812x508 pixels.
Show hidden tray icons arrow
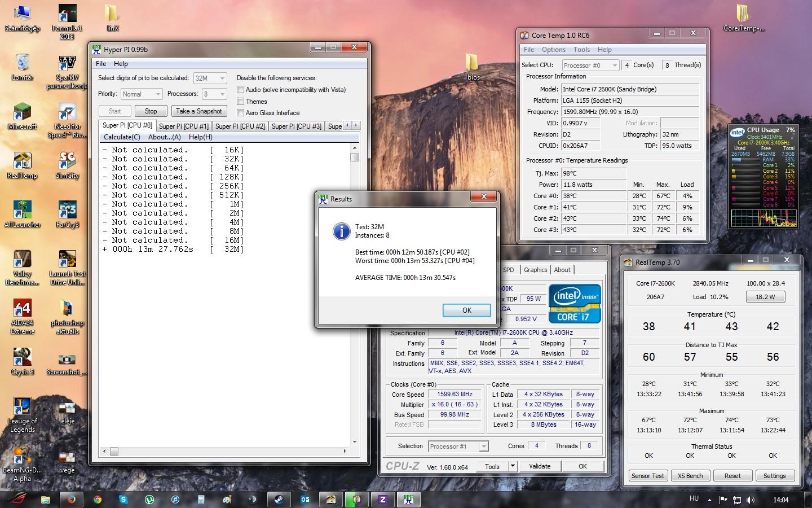pyautogui.click(x=710, y=500)
